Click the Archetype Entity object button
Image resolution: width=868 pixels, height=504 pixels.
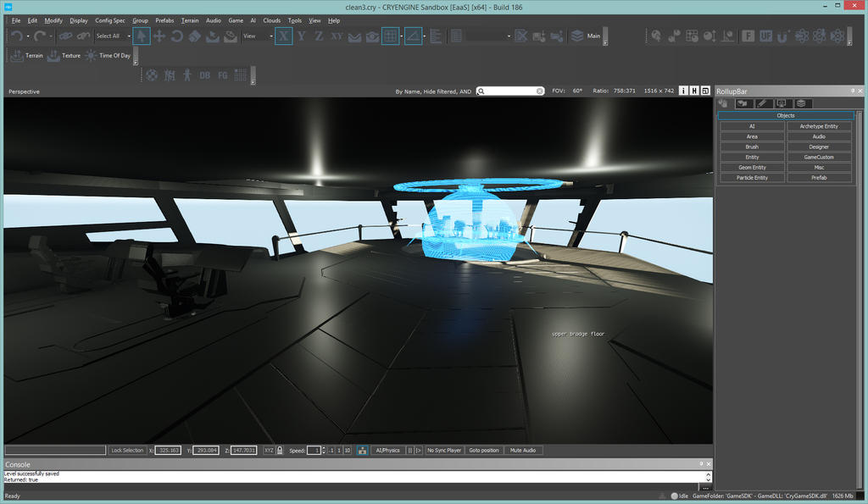(819, 126)
